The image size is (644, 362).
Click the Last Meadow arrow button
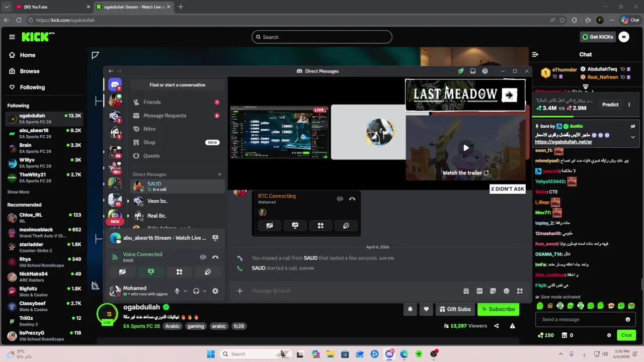[509, 95]
